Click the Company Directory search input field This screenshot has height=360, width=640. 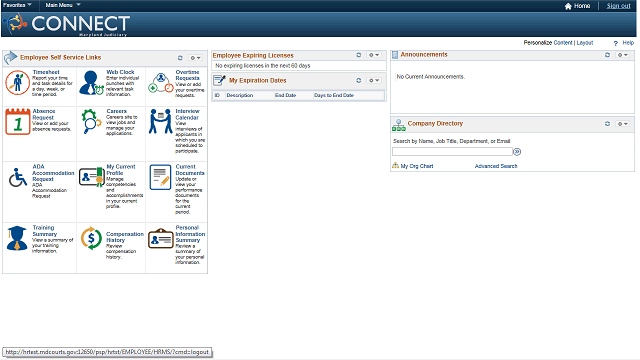click(x=452, y=152)
